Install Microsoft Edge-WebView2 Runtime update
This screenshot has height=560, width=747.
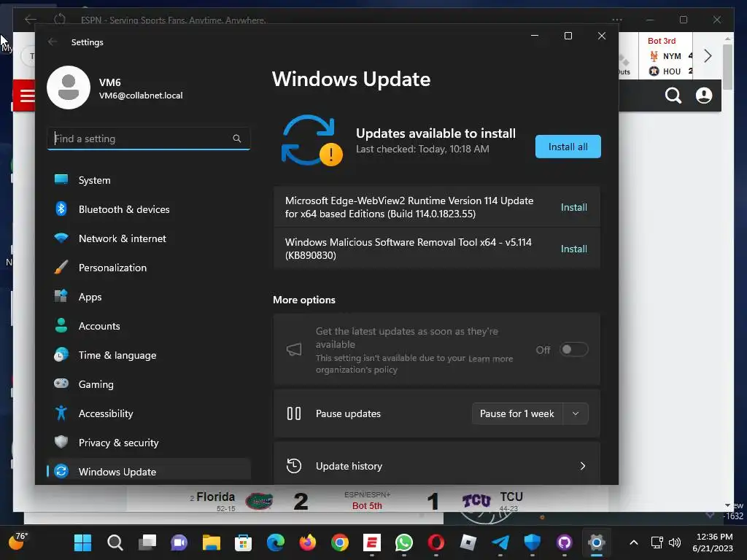coord(573,207)
